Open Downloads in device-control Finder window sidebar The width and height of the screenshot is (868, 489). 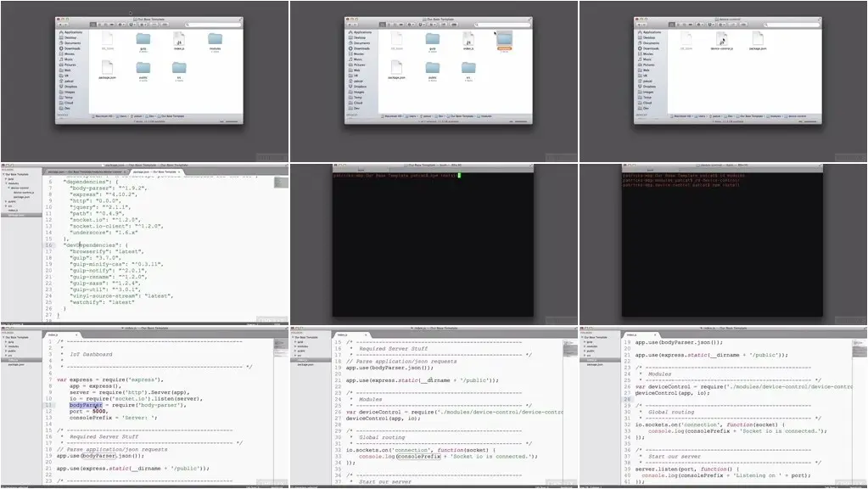click(x=649, y=48)
